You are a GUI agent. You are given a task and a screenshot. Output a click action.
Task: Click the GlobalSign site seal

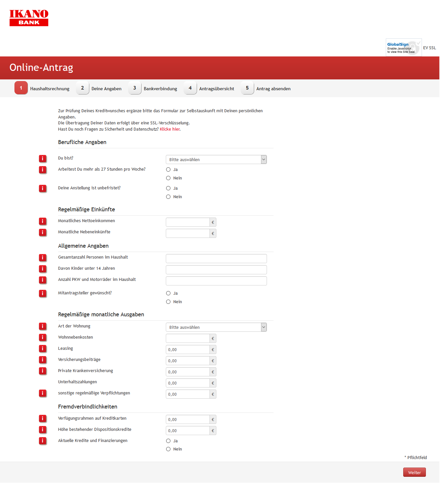click(x=404, y=48)
